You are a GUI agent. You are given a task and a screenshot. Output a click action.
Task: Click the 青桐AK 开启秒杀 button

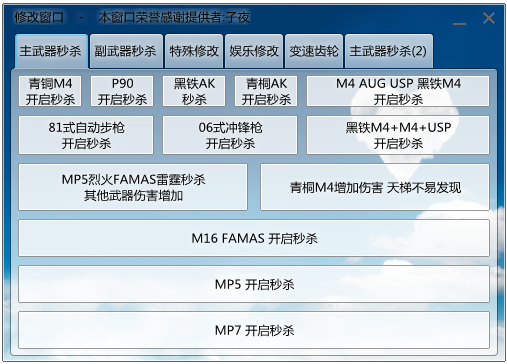[266, 91]
